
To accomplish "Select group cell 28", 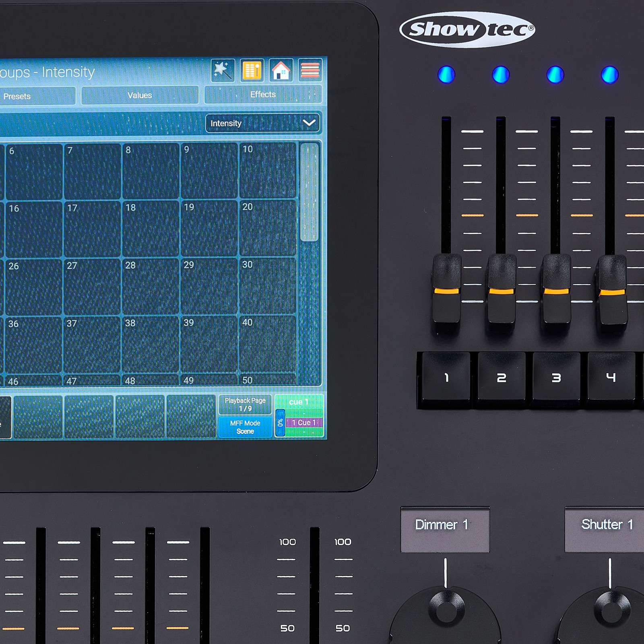I will click(x=151, y=287).
